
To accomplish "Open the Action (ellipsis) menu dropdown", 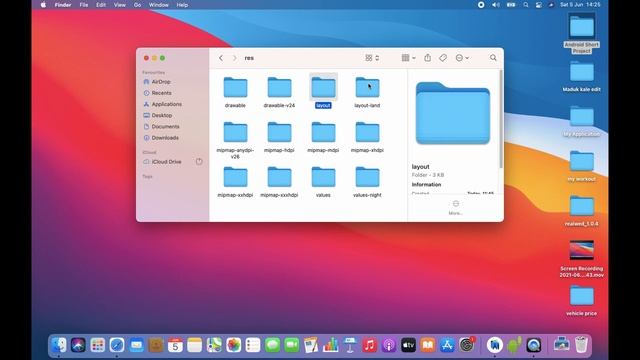I will pos(462,58).
